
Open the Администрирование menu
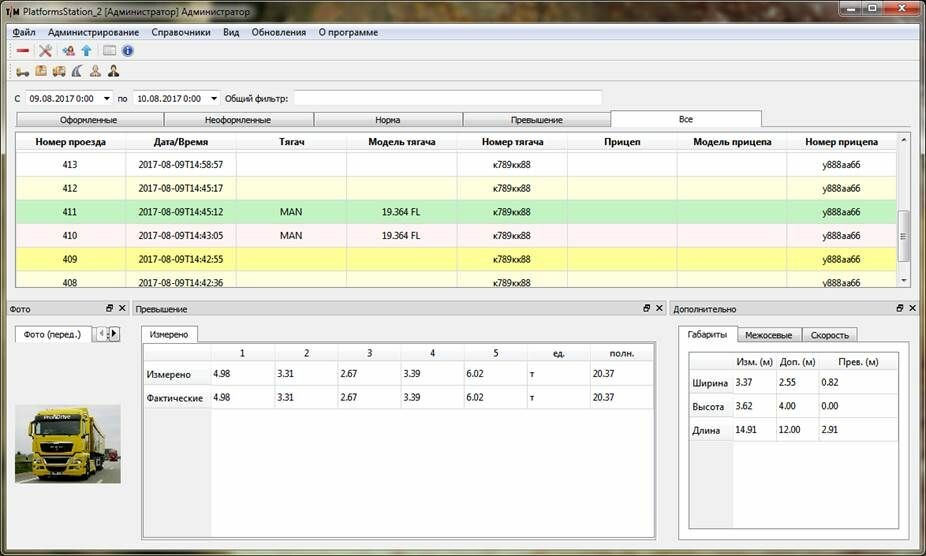pos(93,32)
